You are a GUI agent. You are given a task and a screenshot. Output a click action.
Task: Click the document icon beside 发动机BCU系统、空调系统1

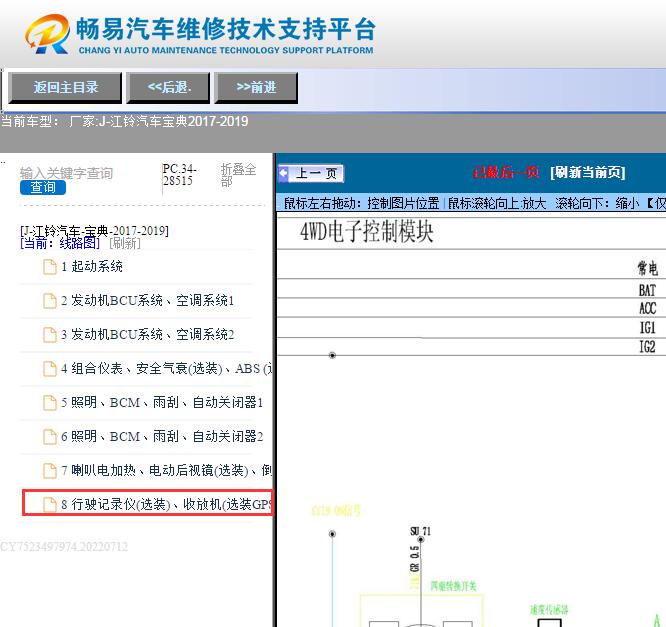coord(50,301)
